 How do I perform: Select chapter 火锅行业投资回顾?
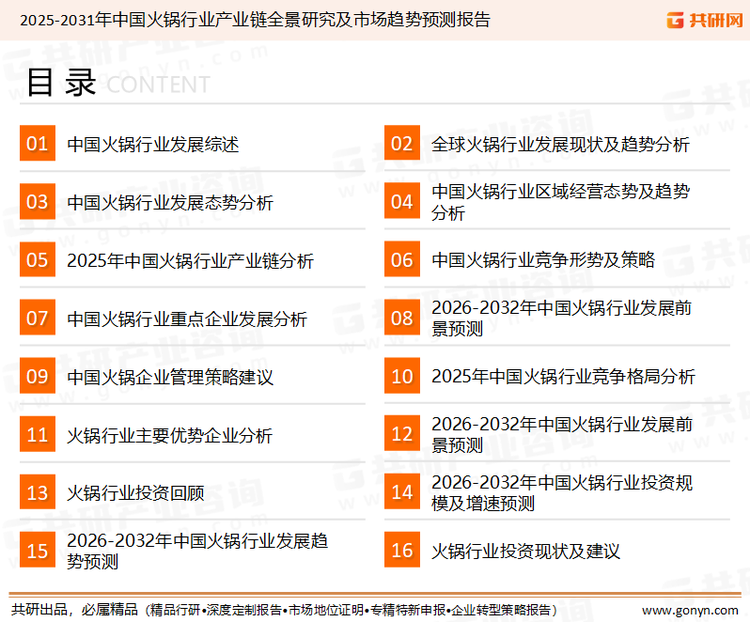click(x=136, y=493)
